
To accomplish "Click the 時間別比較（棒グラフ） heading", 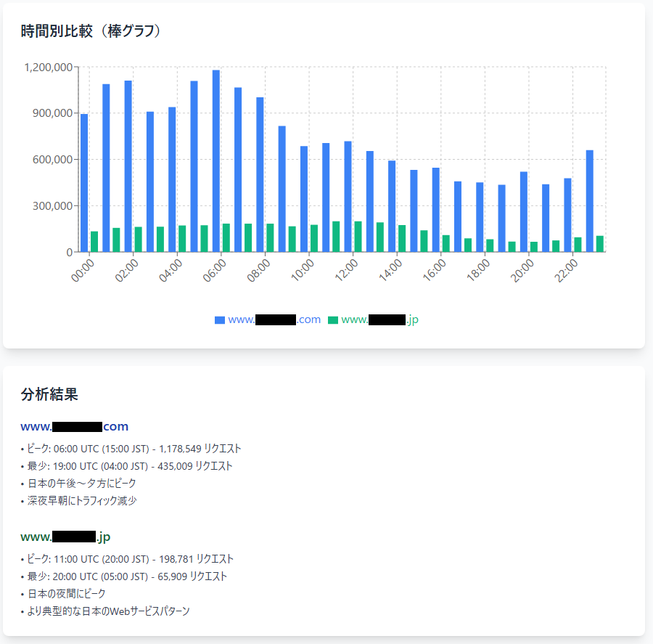I will click(x=91, y=31).
